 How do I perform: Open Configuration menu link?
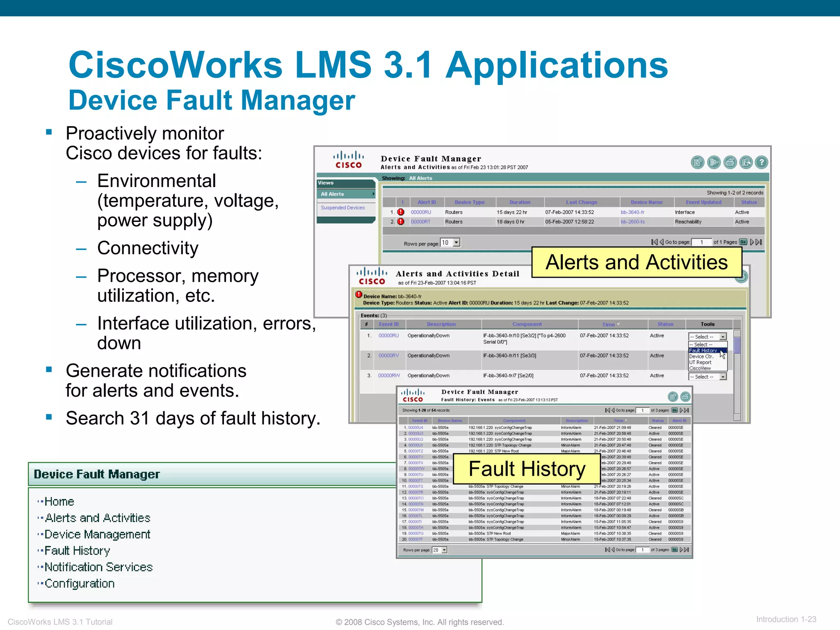click(x=80, y=584)
